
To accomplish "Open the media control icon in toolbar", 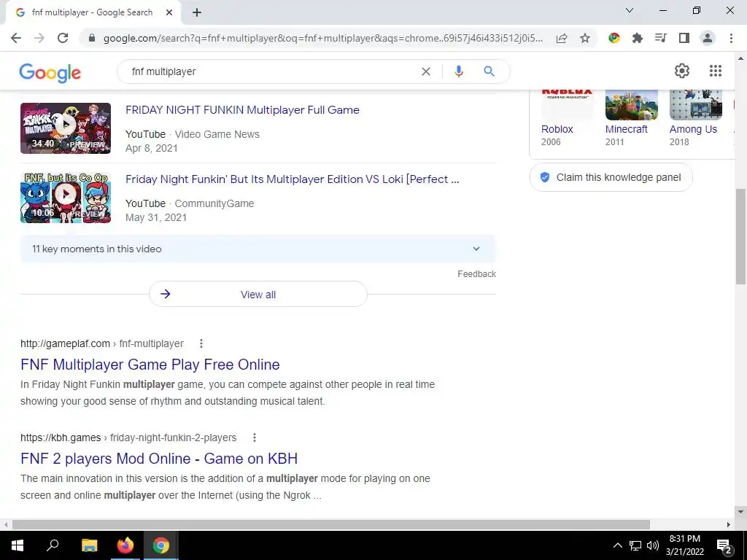I will pos(661,38).
